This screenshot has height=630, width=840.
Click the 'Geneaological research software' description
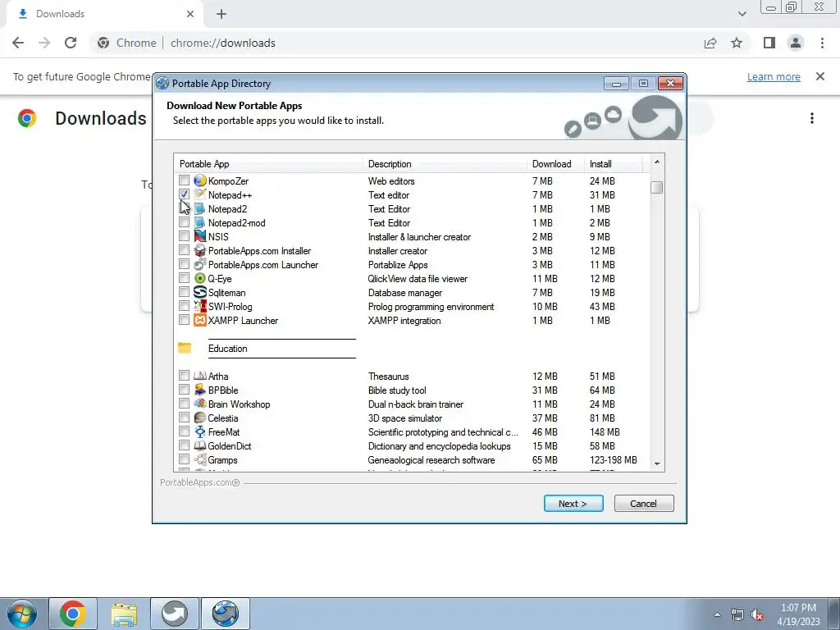coord(431,459)
